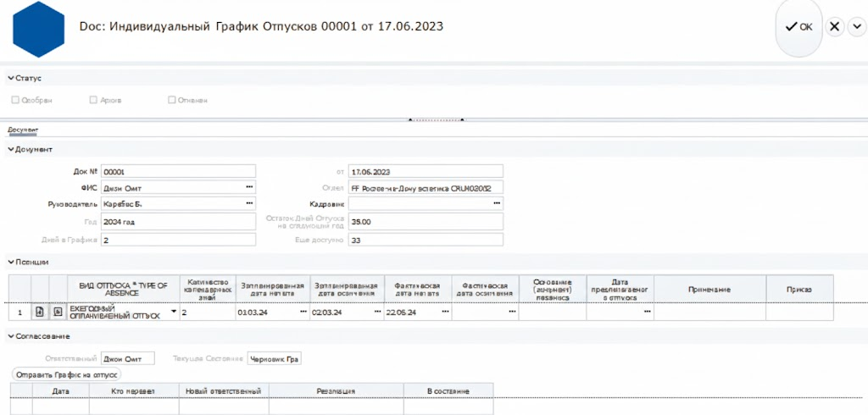The width and height of the screenshot is (868, 415).
Task: Click the date field showing 17.06.2023
Action: click(426, 172)
